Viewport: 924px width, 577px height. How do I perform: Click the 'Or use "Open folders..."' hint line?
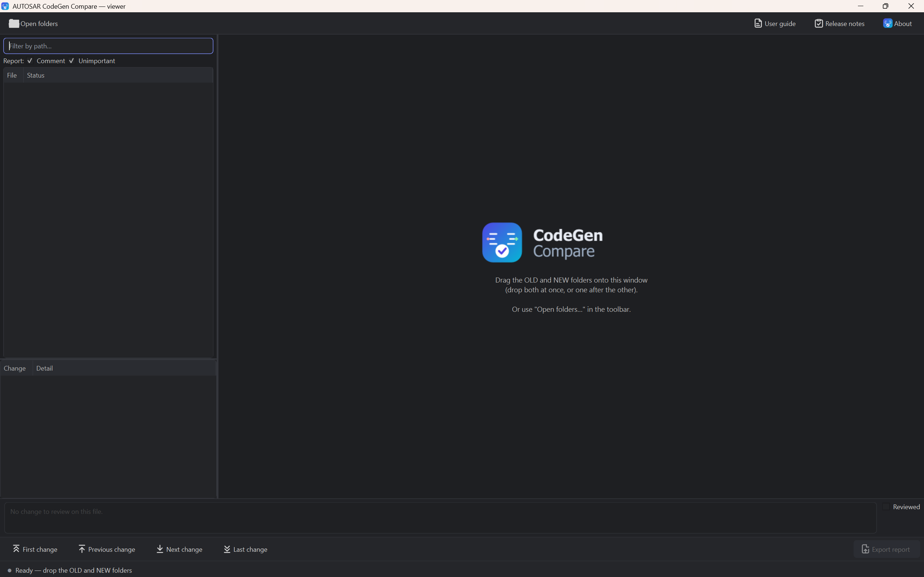pos(571,309)
